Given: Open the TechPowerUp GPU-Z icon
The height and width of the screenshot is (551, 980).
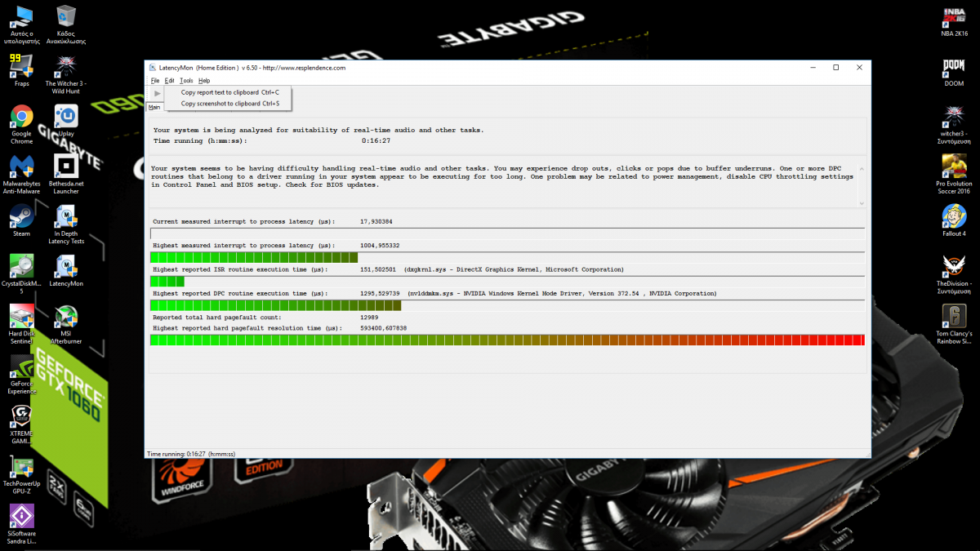Looking at the screenshot, I should click(21, 475).
